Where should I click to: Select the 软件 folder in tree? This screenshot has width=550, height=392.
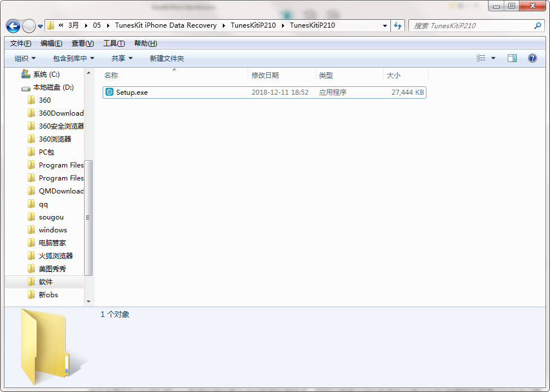point(45,282)
